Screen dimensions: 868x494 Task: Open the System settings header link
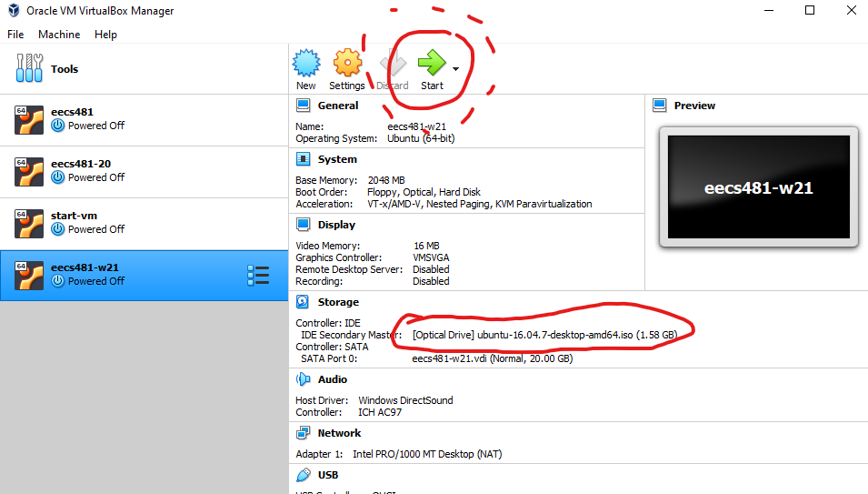tap(337, 159)
